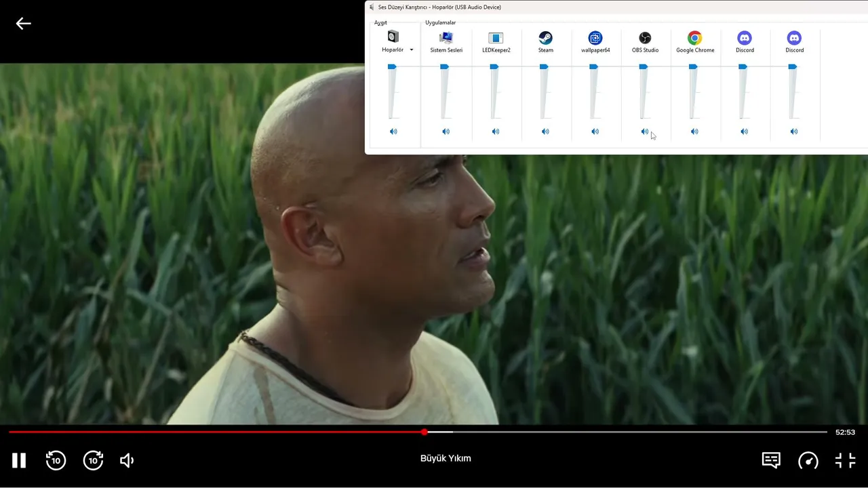Skip forward 10 seconds

(x=93, y=460)
